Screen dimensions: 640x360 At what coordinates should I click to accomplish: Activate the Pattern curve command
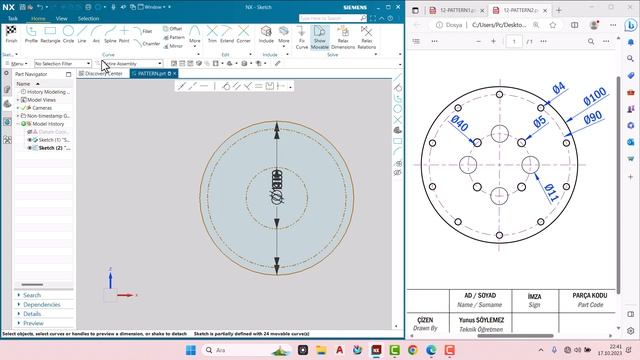click(174, 37)
